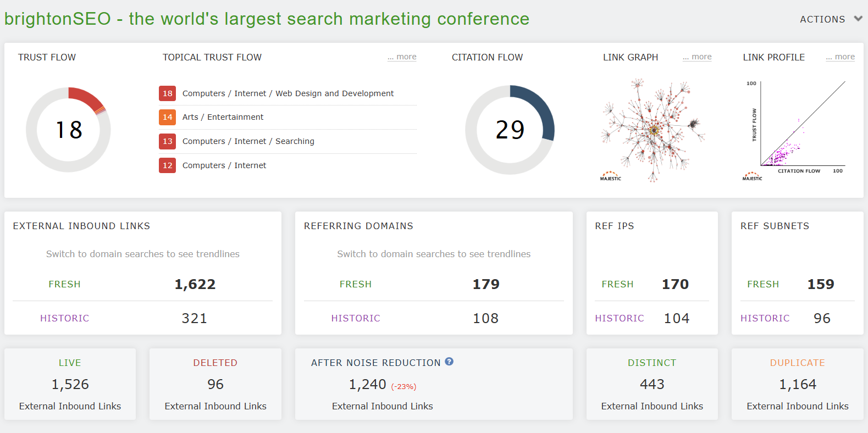This screenshot has width=868, height=433.
Task: Click fresh referring domains value 179
Action: pos(486,284)
